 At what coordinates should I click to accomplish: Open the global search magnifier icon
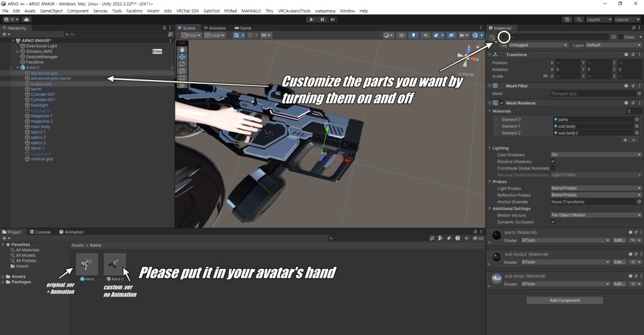pos(579,20)
